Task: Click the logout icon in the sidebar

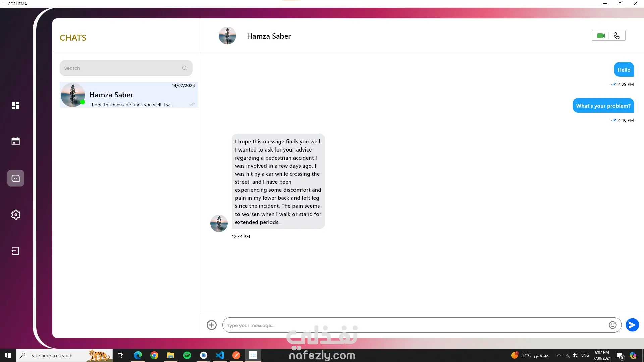Action: tap(16, 251)
